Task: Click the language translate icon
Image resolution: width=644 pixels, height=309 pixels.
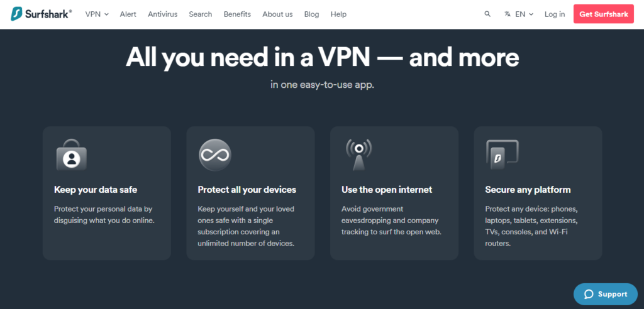Action: coord(508,14)
